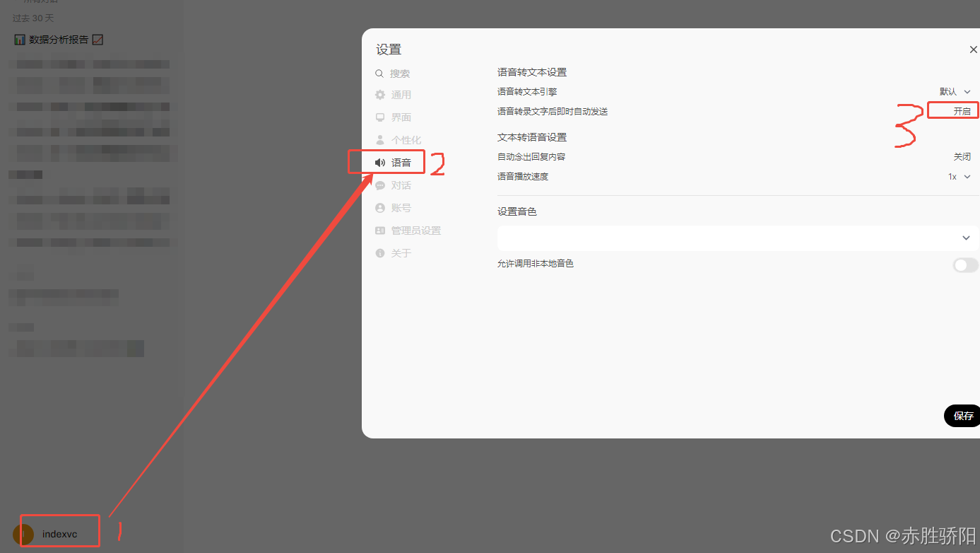This screenshot has width=980, height=553.
Task: Open the 界面 settings section
Action: tap(401, 117)
